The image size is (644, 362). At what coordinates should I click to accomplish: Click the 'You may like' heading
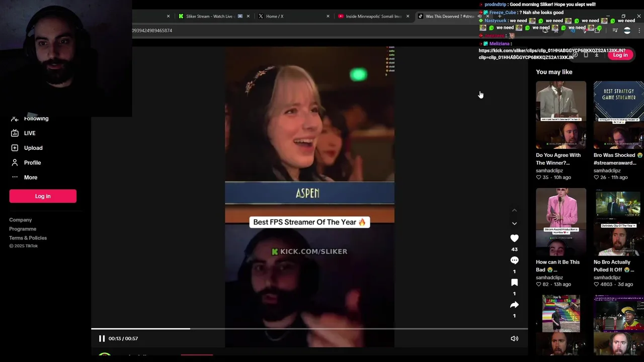[554, 72]
